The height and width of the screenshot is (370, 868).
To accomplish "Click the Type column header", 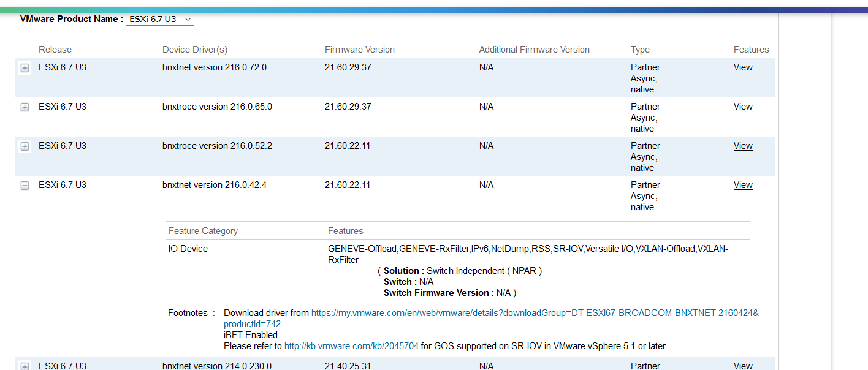I will click(x=640, y=50).
